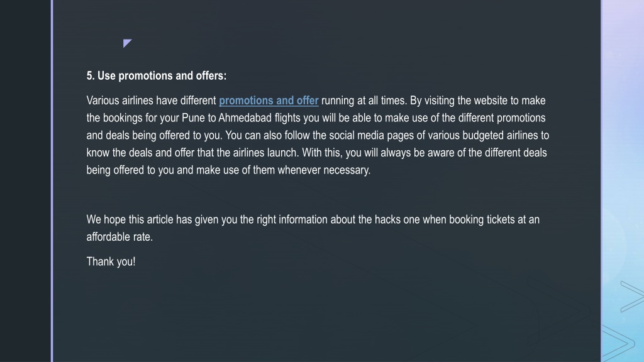This screenshot has height=362, width=644.
Task: Click the lower chevron decoration in the bottom-right corner
Action: point(619,343)
